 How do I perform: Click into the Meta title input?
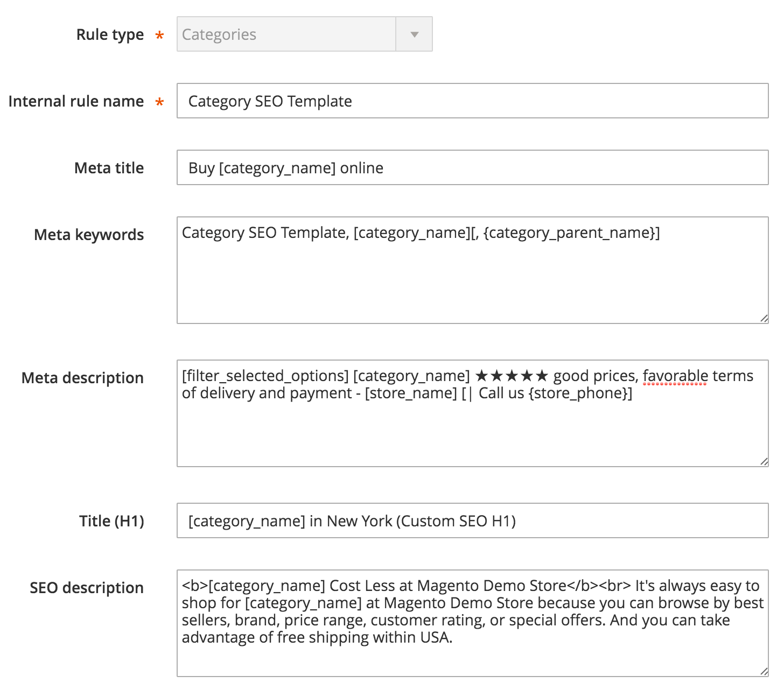pos(472,167)
